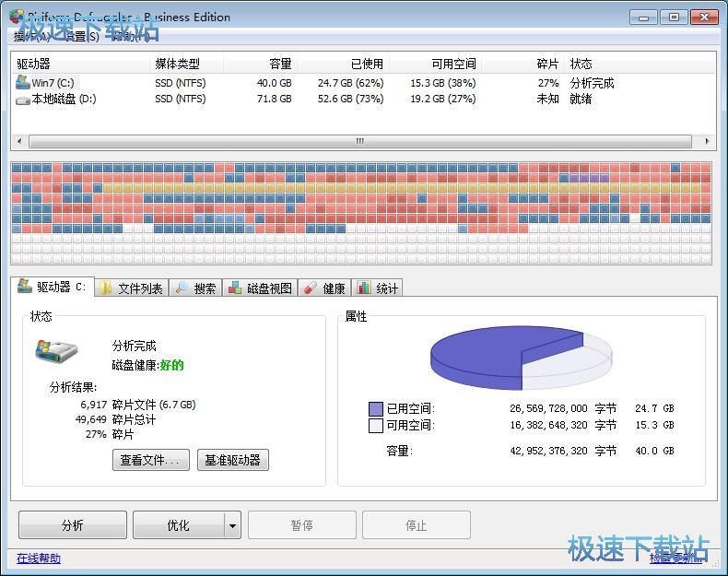Click the large drive icon in 状态 panel
The height and width of the screenshot is (576, 728).
pyautogui.click(x=55, y=351)
